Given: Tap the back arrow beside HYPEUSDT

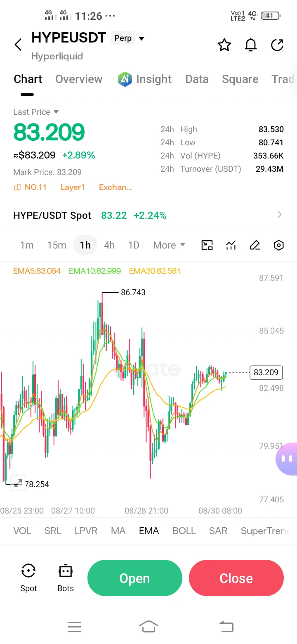Looking at the screenshot, I should click(18, 45).
